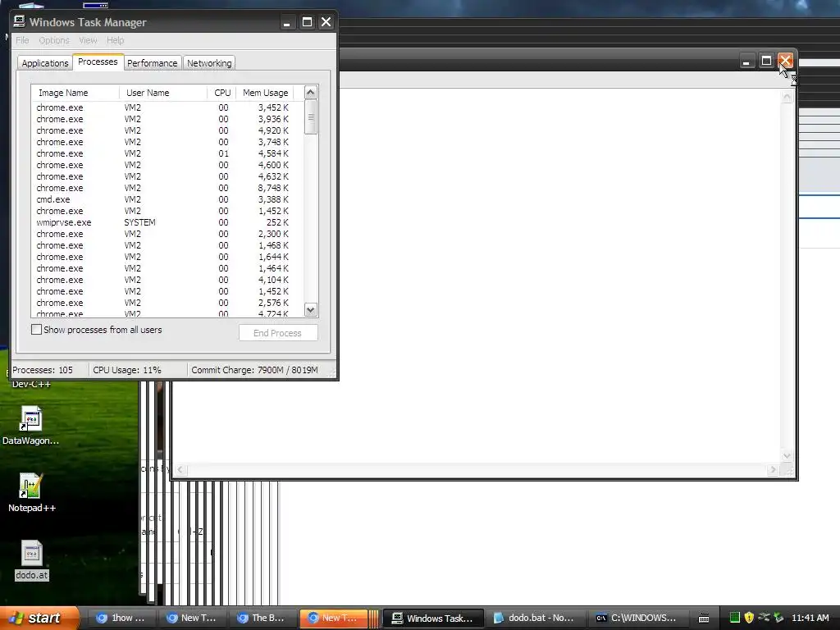This screenshot has width=840, height=630.
Task: Click the background window's vertical scroll-up arrow
Action: tap(787, 97)
